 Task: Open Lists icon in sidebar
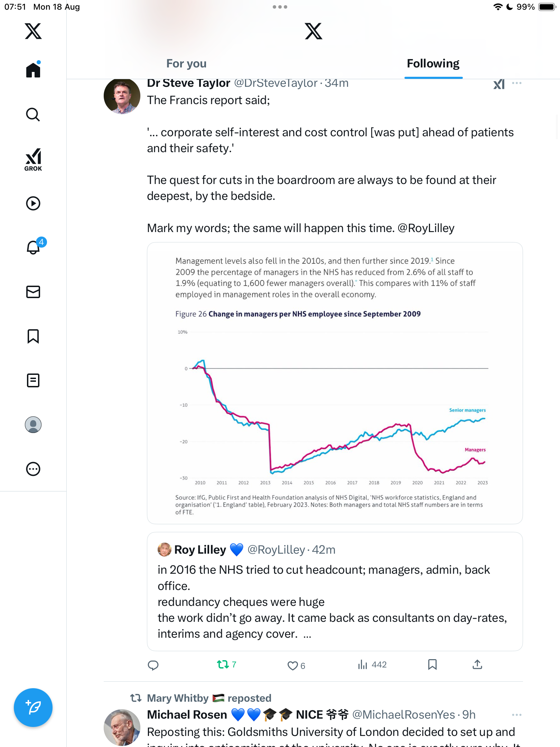click(33, 380)
